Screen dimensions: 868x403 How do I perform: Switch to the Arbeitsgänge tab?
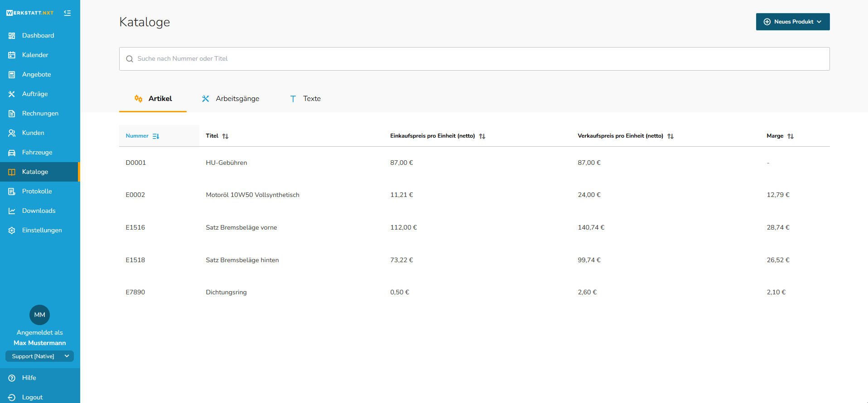tap(231, 99)
